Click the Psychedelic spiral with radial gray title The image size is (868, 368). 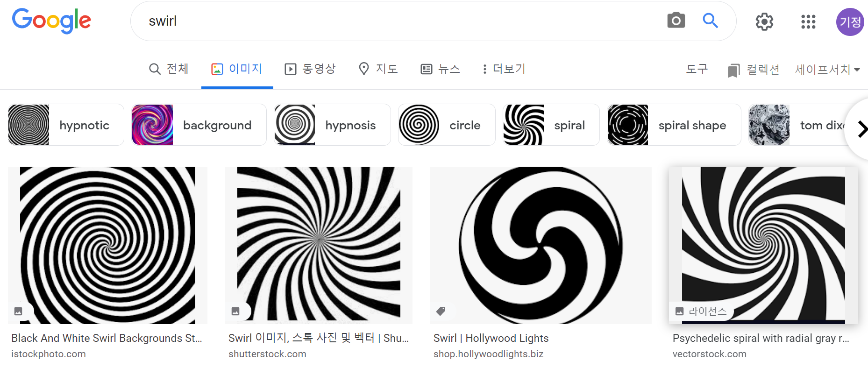click(x=761, y=338)
